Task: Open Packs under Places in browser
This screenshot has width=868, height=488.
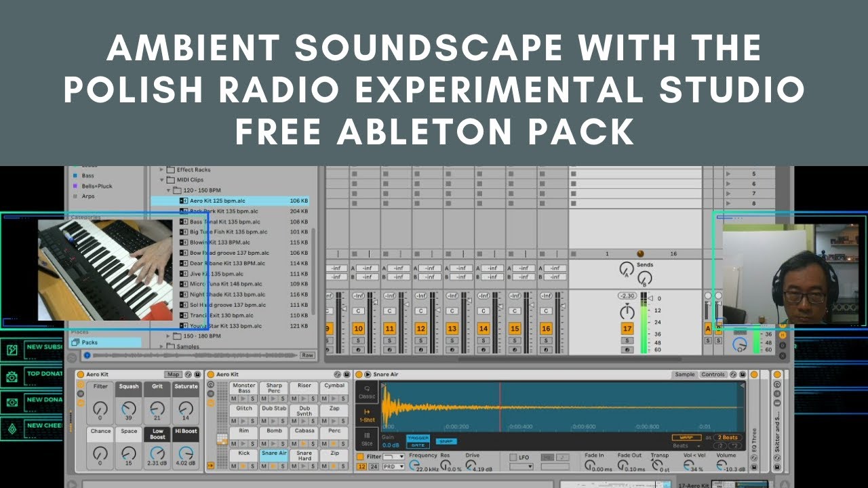Action: [107, 342]
